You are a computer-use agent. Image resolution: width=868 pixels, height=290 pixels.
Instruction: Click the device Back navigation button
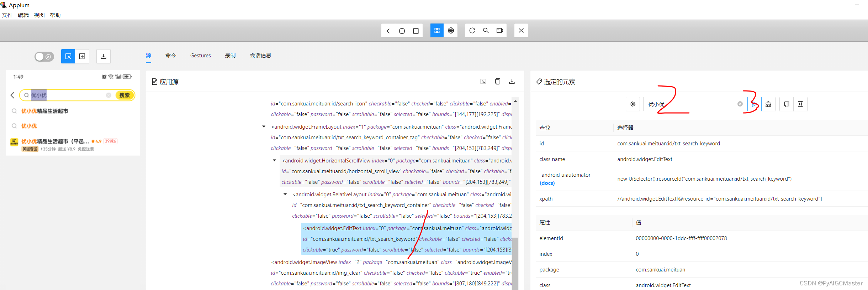tap(388, 31)
